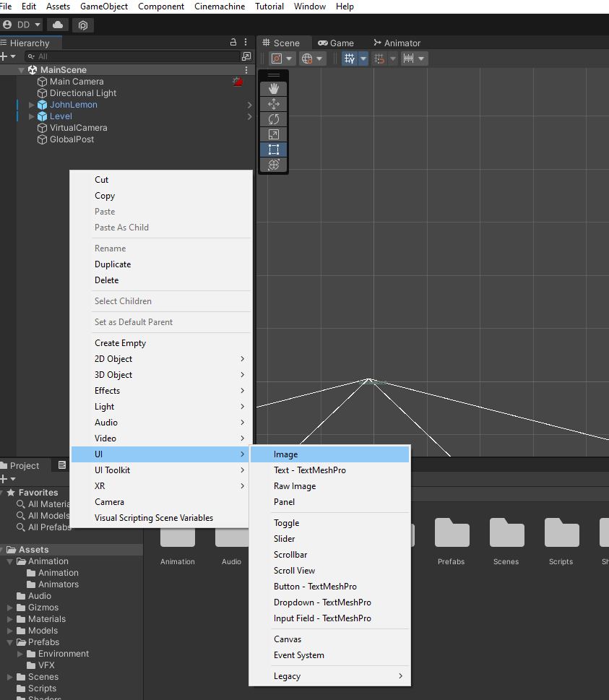Open the Cinemachine menu

tap(220, 7)
